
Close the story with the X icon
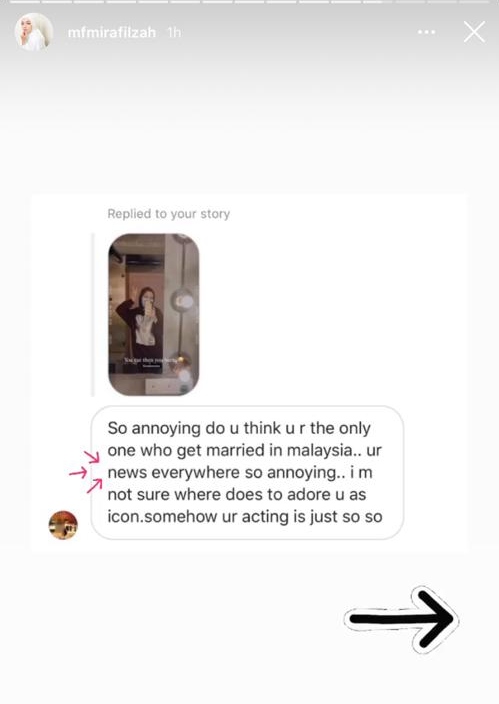pyautogui.click(x=474, y=32)
